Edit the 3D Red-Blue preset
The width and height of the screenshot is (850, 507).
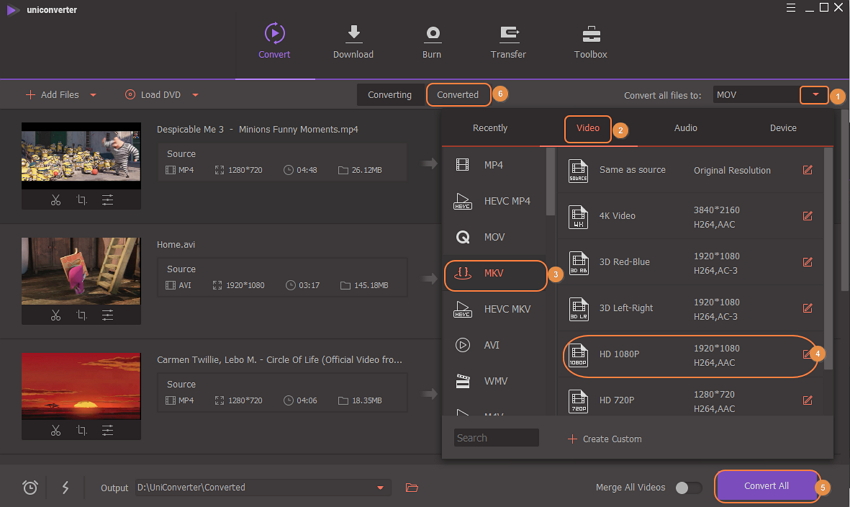807,262
